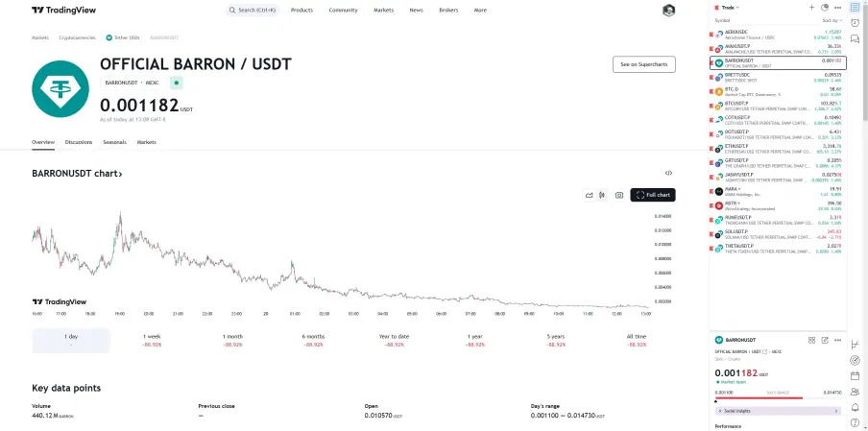The height and width of the screenshot is (431, 868).
Task: Open help center question mark icon
Action: click(x=855, y=422)
